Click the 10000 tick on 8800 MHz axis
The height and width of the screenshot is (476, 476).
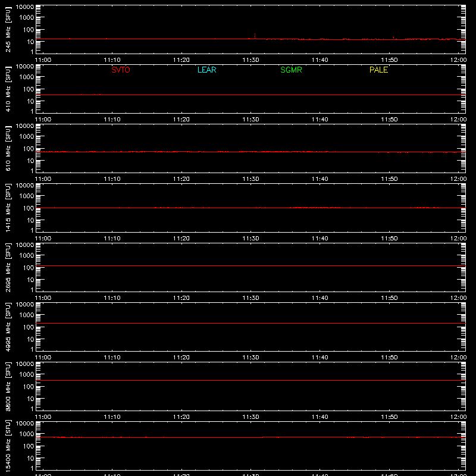pos(25,364)
